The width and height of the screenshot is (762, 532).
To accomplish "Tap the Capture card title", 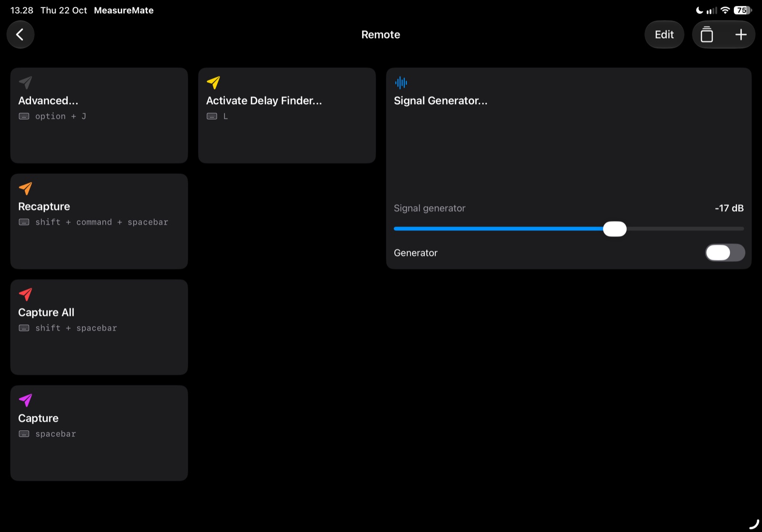I will tap(38, 418).
